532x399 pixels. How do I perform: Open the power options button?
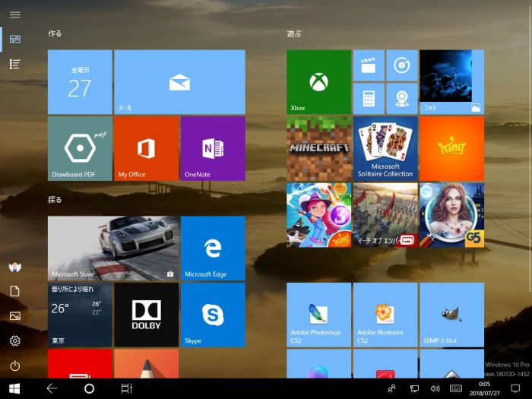coord(14,366)
